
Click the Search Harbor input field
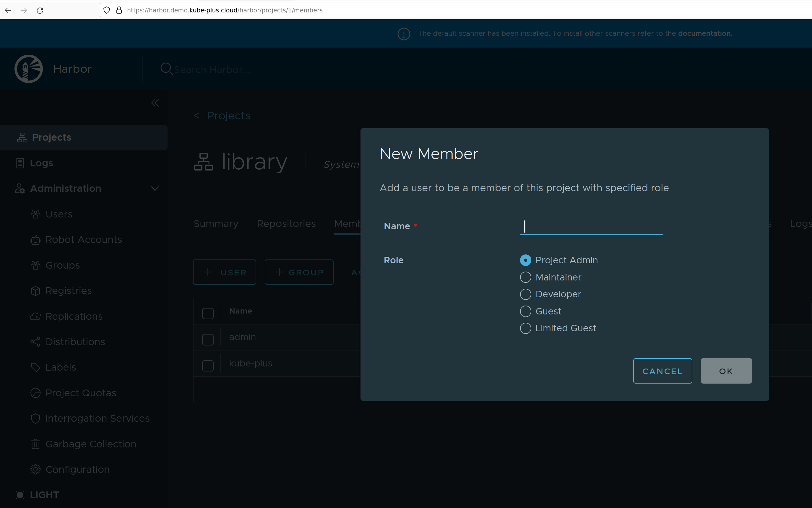[x=212, y=69]
